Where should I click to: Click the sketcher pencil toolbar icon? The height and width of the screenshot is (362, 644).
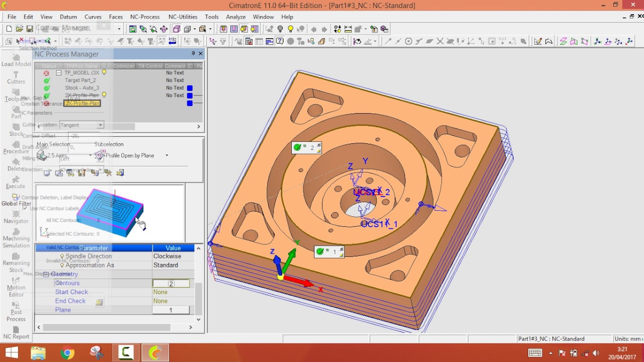point(538,41)
